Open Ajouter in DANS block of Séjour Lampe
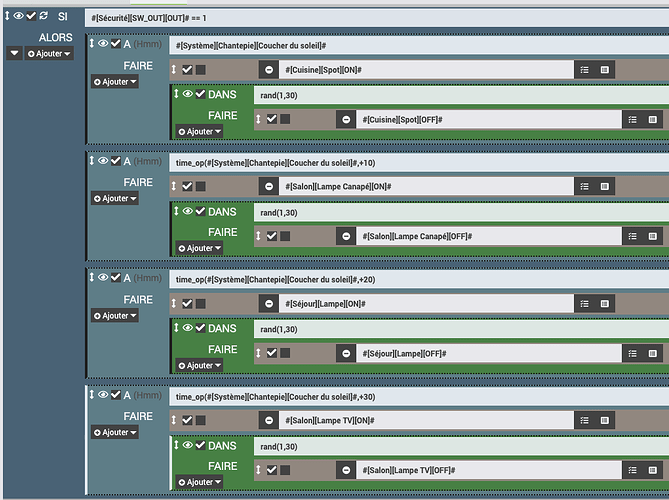 point(199,366)
